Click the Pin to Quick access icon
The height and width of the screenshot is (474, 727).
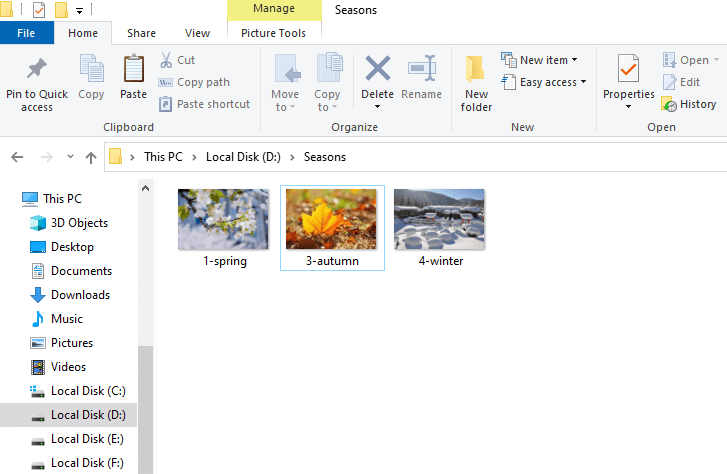pyautogui.click(x=37, y=69)
